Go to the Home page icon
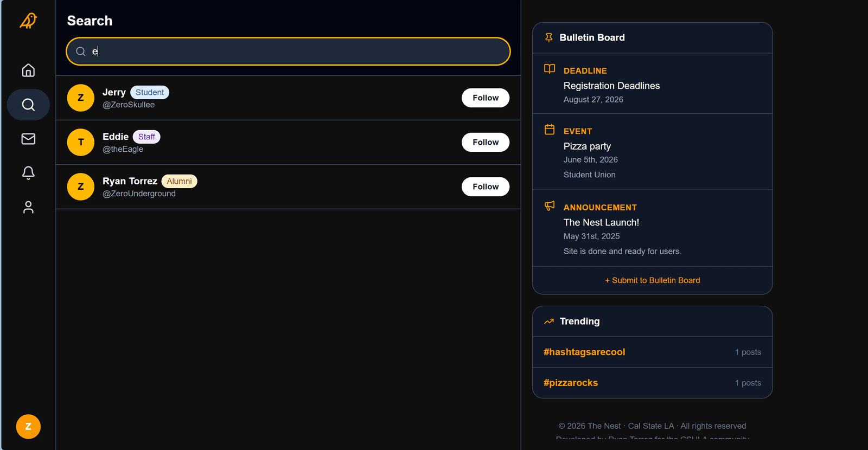The image size is (868, 450). (28, 70)
